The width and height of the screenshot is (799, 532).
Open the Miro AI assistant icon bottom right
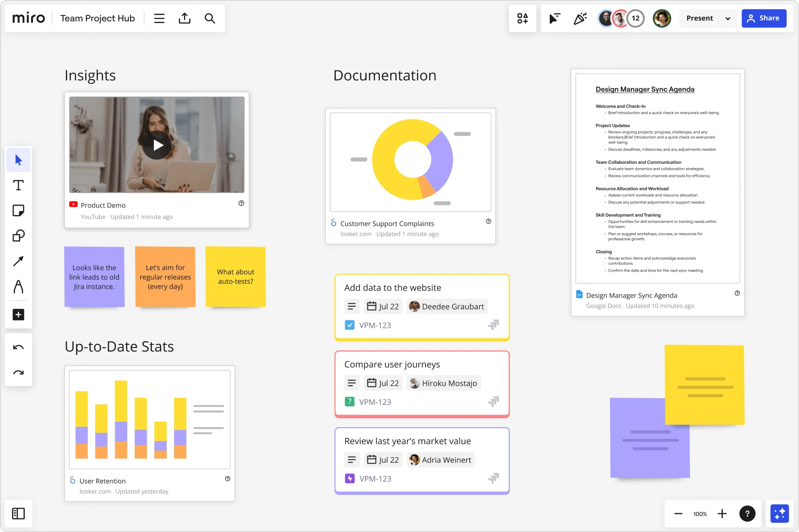click(779, 513)
